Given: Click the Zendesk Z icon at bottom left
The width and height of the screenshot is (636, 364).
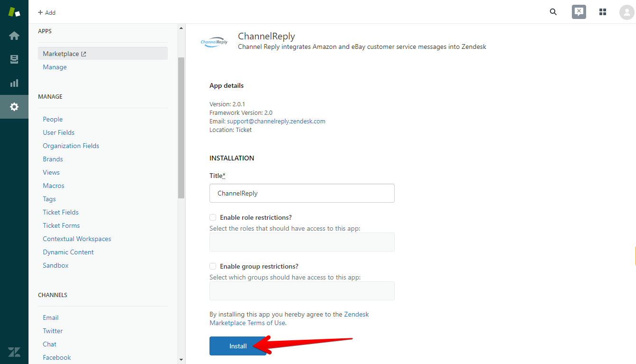Looking at the screenshot, I should tap(14, 352).
